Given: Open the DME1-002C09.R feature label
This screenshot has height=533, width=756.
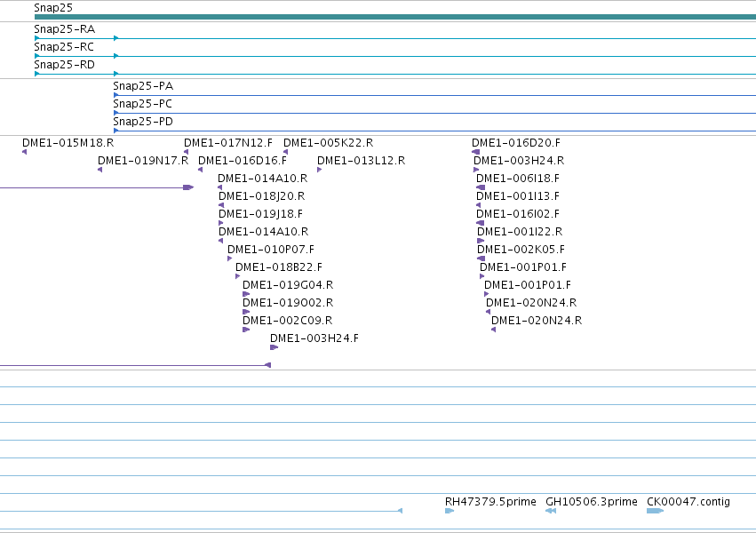Looking at the screenshot, I should click(x=287, y=321).
